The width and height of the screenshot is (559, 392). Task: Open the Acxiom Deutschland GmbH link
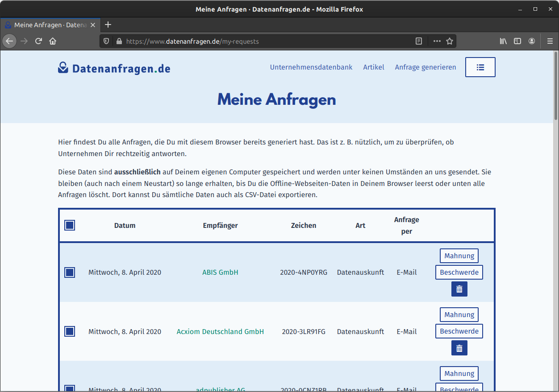pos(220,331)
